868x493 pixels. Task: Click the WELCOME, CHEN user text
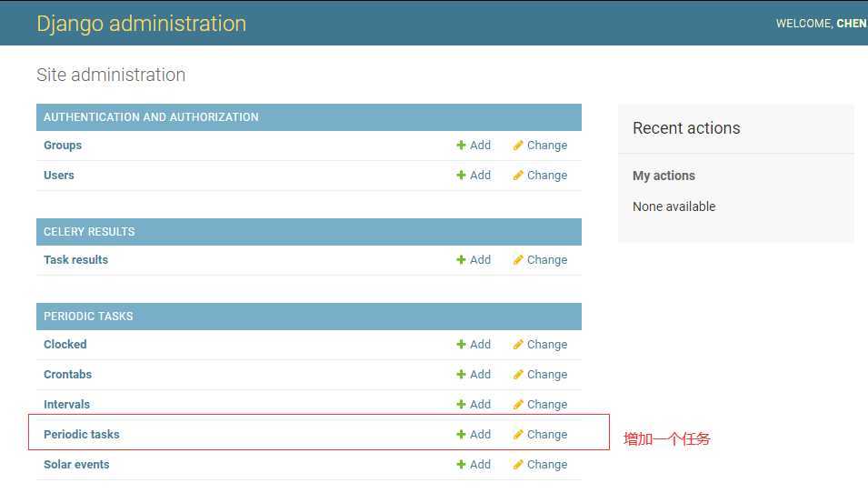point(822,24)
